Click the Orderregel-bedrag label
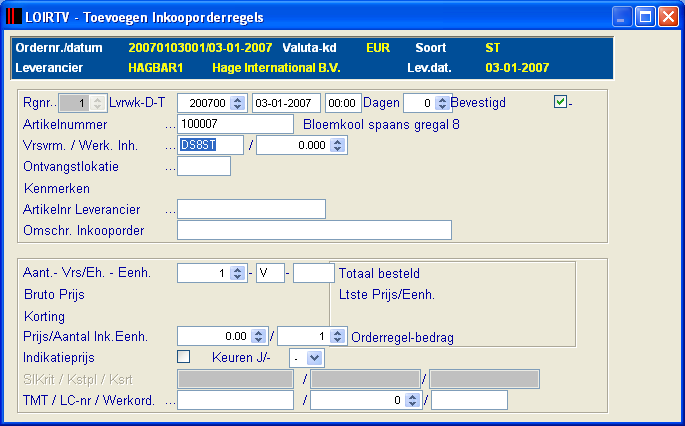685x426 pixels. point(402,338)
